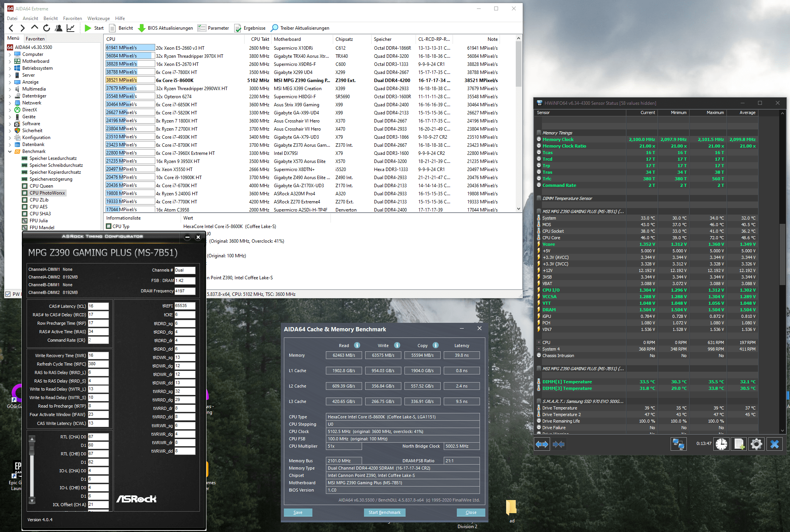Open Parameter settings in toolbar
The width and height of the screenshot is (790, 532).
coord(213,28)
